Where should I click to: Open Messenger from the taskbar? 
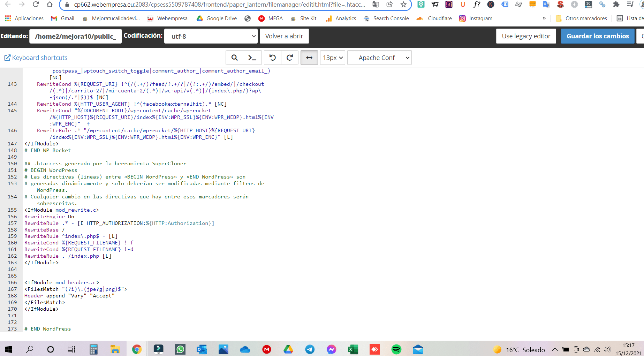332,349
